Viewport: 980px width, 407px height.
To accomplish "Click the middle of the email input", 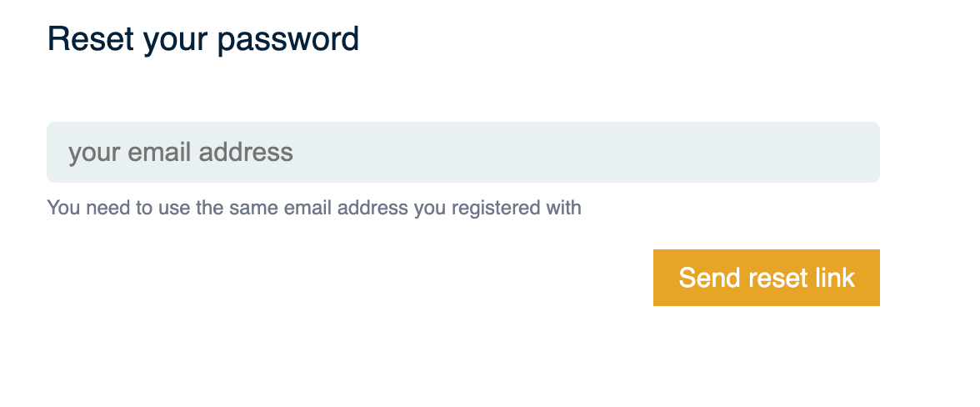I will [x=462, y=153].
